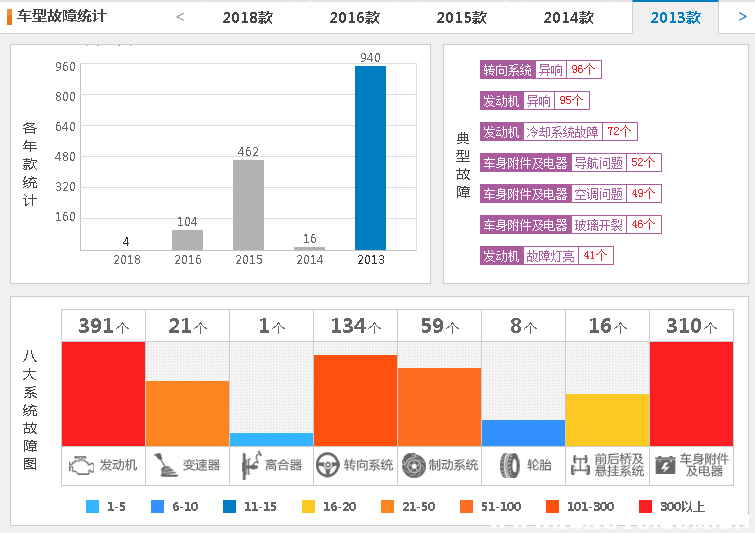Open the 2015款 model year tab

(461, 18)
